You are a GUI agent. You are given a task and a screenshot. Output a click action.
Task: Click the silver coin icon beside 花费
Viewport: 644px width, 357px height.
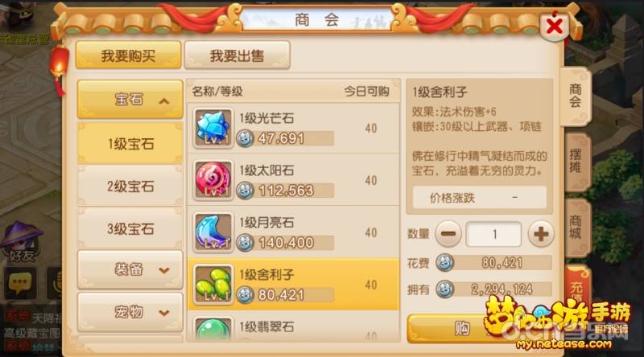[x=445, y=263]
